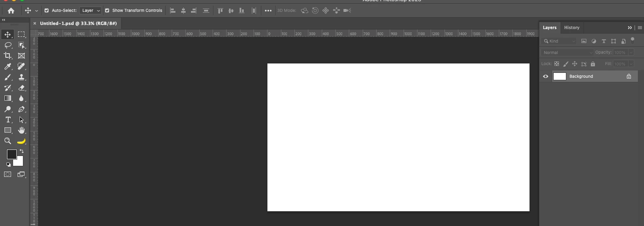Hide the Background layer with the eye icon
The width and height of the screenshot is (644, 226).
[x=545, y=76]
